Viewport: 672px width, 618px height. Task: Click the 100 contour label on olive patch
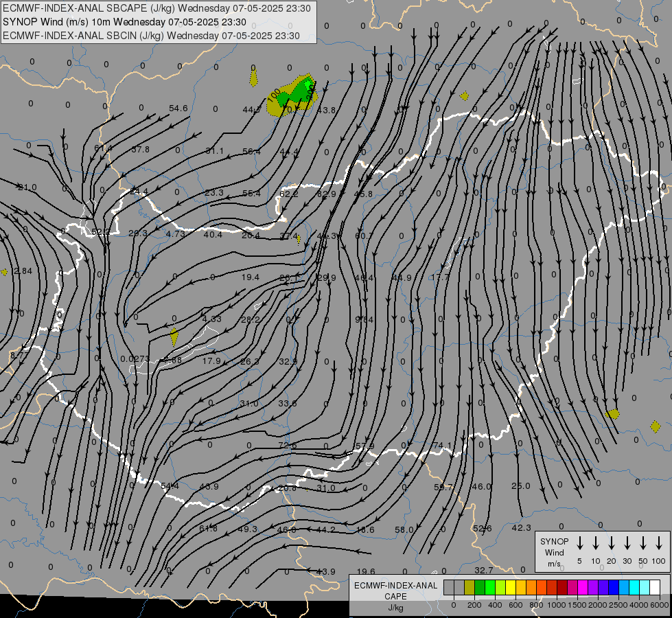point(273,95)
